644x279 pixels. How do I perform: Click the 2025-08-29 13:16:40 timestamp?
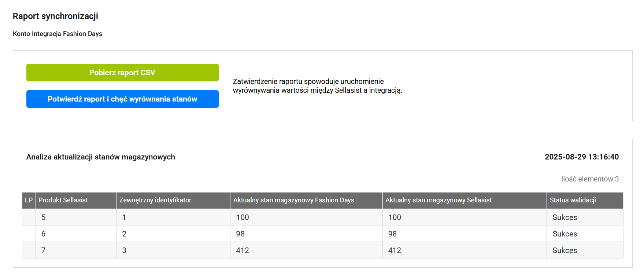click(581, 157)
